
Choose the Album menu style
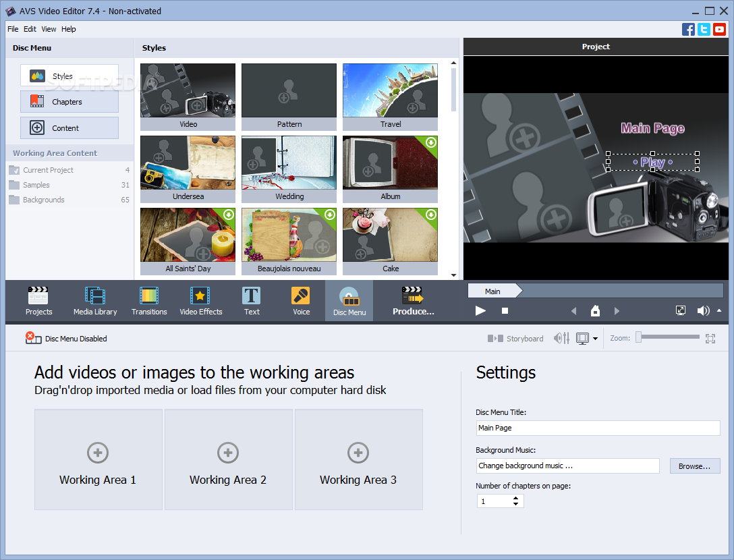[390, 169]
